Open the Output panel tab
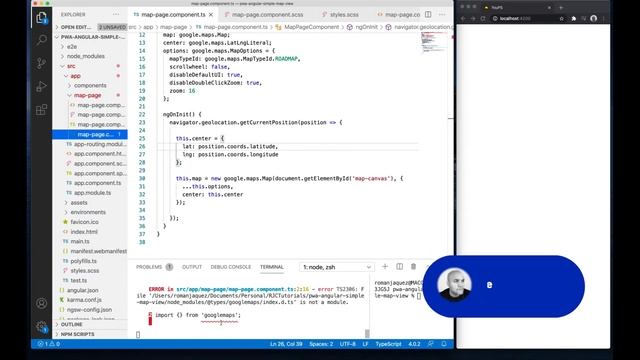Screen dimensions: 640x360 (192, 267)
